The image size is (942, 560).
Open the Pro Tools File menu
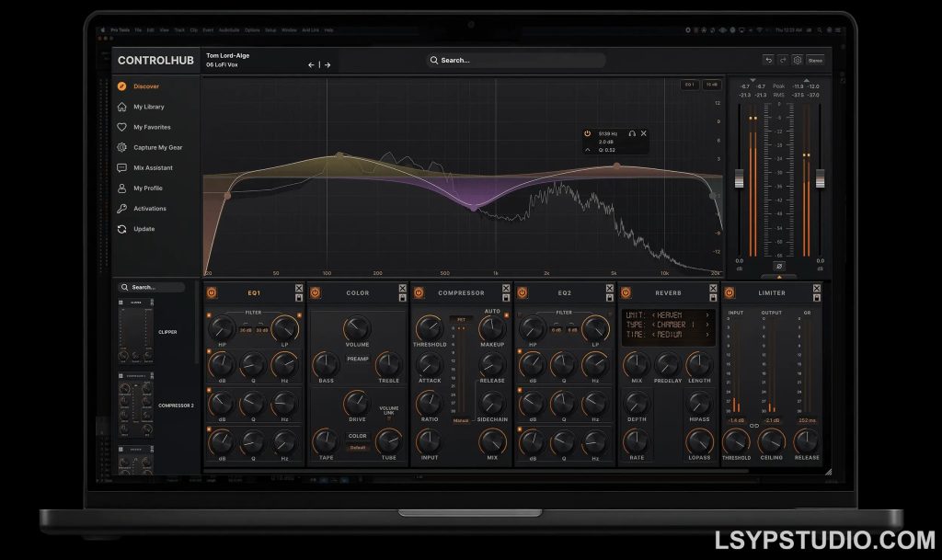click(138, 29)
